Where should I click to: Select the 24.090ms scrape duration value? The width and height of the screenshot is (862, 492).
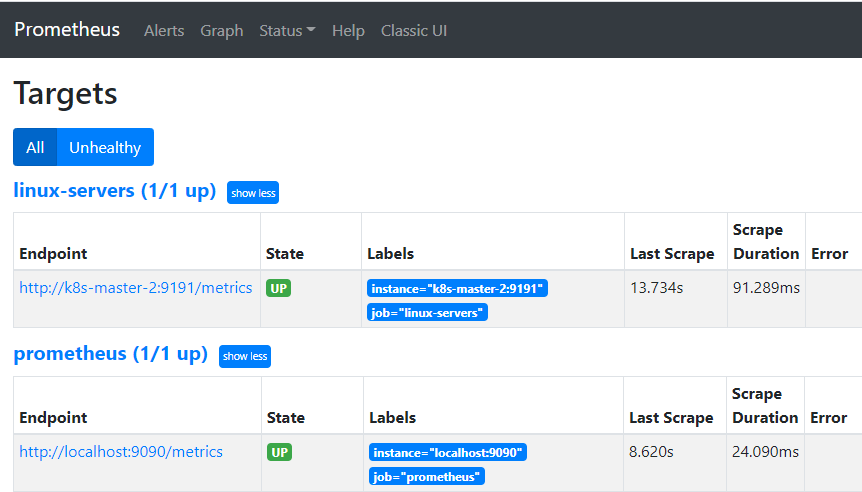(x=765, y=452)
